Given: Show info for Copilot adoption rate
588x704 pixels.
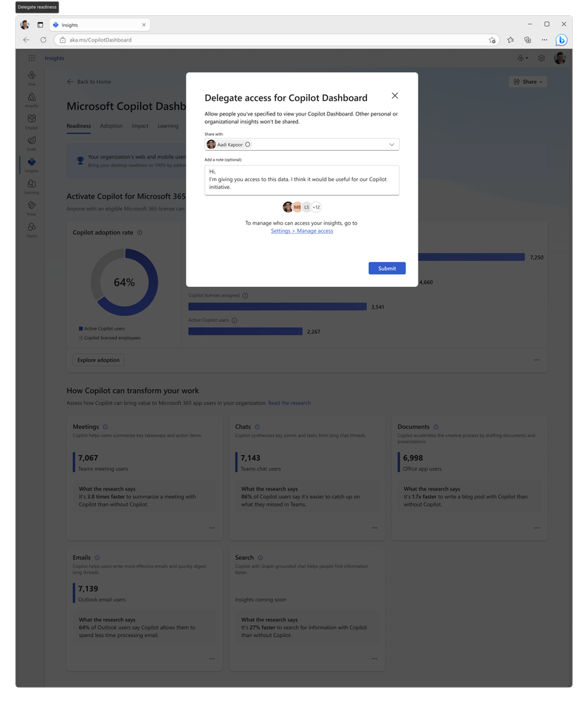Looking at the screenshot, I should (139, 233).
